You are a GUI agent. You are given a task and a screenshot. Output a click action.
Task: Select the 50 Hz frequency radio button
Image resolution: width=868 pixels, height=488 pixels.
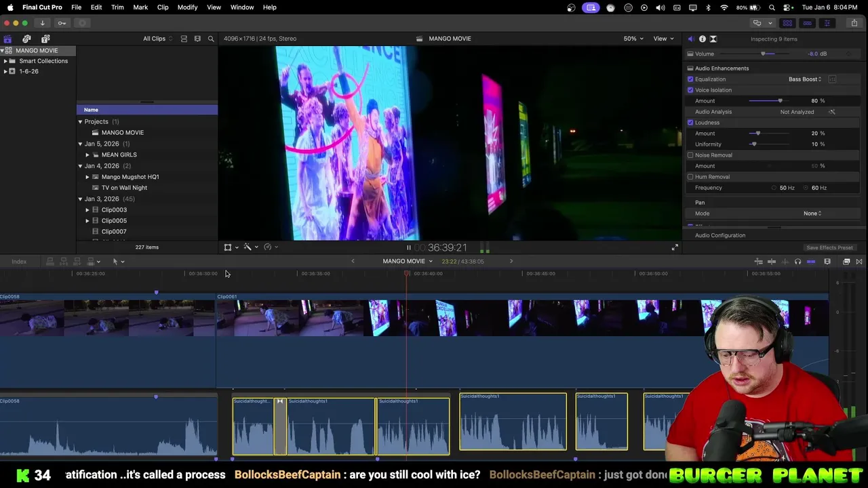pos(774,188)
